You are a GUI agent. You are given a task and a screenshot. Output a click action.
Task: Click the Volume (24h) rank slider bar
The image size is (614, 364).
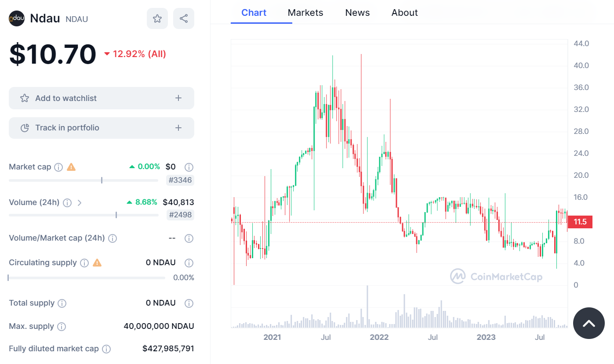tap(84, 215)
